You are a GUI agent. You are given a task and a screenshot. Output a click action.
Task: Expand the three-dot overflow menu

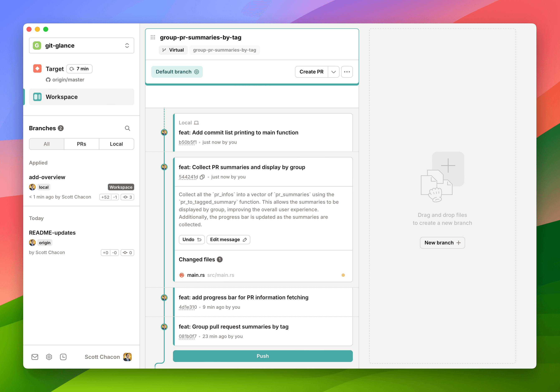348,72
